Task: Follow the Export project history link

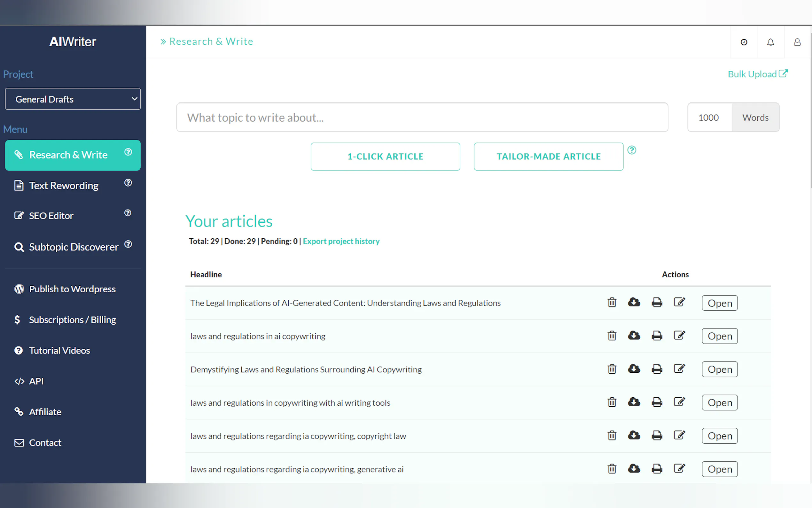Action: pyautogui.click(x=341, y=241)
